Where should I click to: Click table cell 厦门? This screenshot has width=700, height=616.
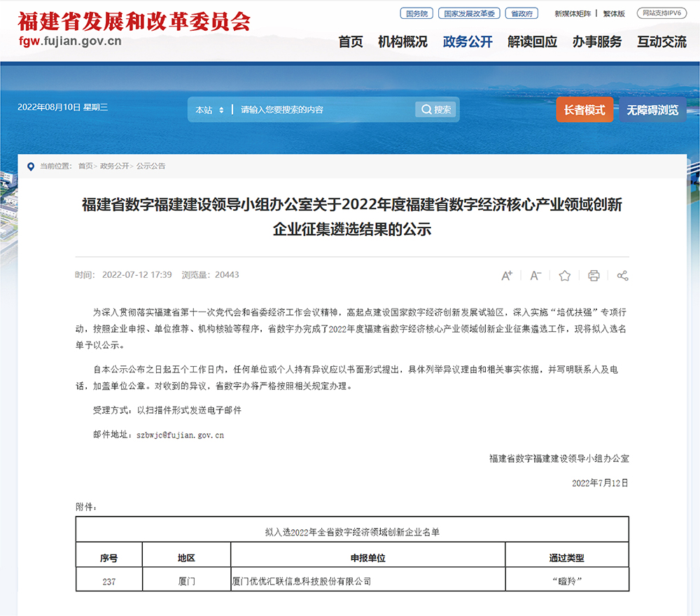coord(187,581)
